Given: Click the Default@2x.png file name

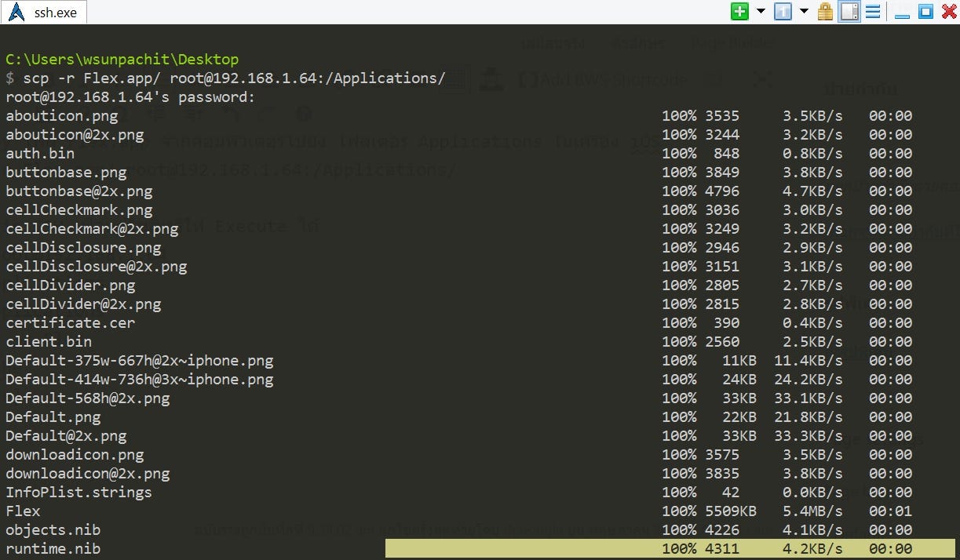Looking at the screenshot, I should tap(66, 436).
